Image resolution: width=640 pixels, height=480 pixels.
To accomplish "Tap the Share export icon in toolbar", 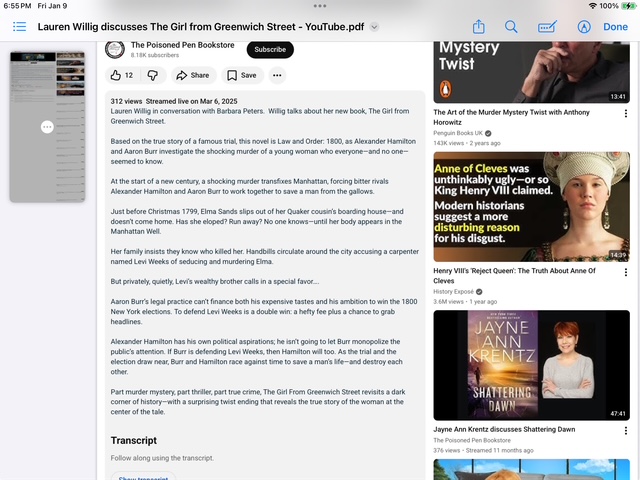I will 479,27.
